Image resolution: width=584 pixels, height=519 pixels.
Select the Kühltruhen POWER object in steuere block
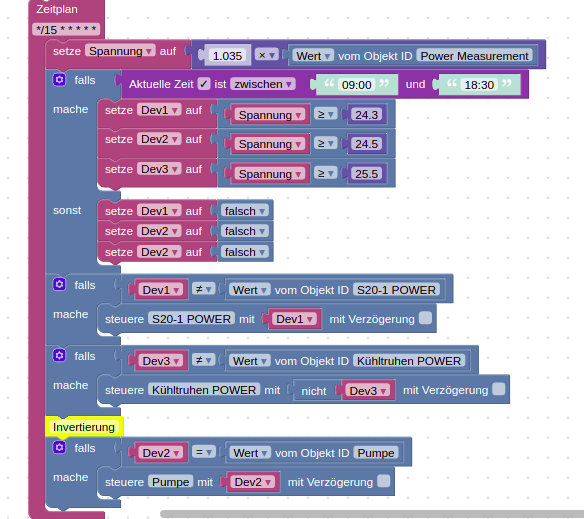[x=204, y=390]
